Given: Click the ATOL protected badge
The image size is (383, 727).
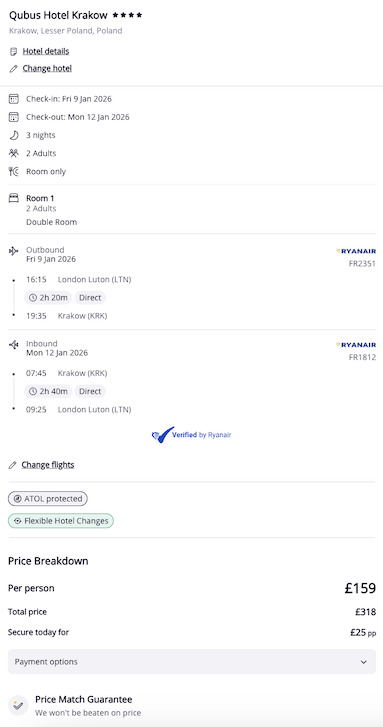Looking at the screenshot, I should click(48, 499).
